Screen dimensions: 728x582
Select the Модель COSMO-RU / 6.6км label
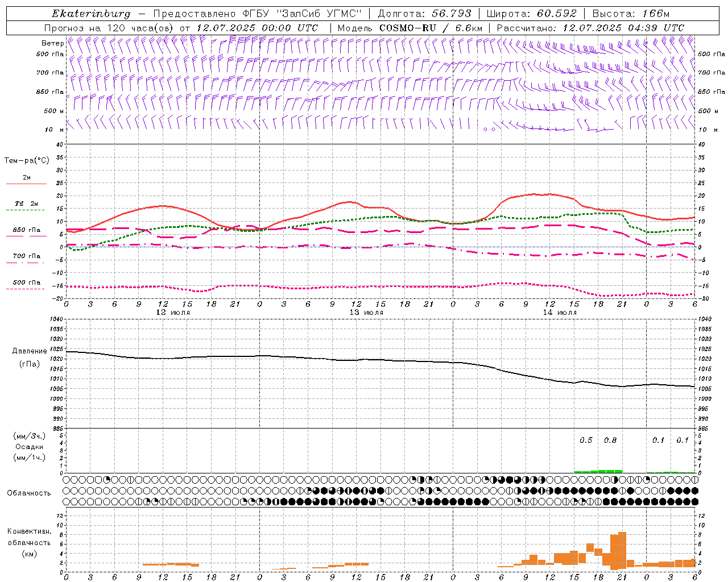point(410,28)
